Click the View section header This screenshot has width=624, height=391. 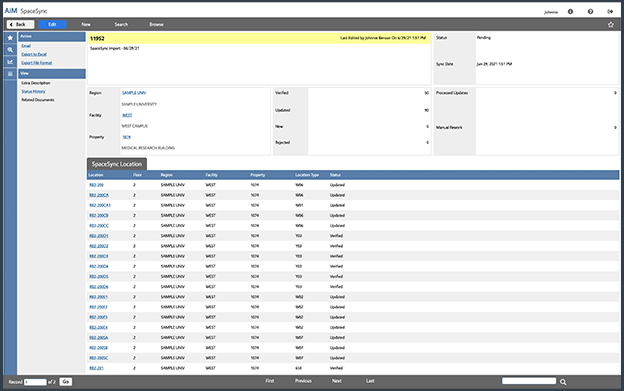point(52,74)
